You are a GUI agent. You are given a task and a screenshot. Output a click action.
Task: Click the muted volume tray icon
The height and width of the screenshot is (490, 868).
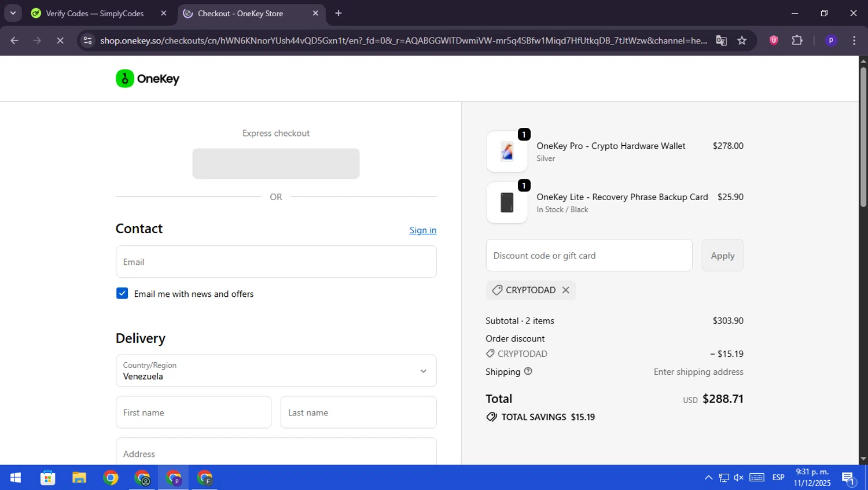(x=739, y=478)
